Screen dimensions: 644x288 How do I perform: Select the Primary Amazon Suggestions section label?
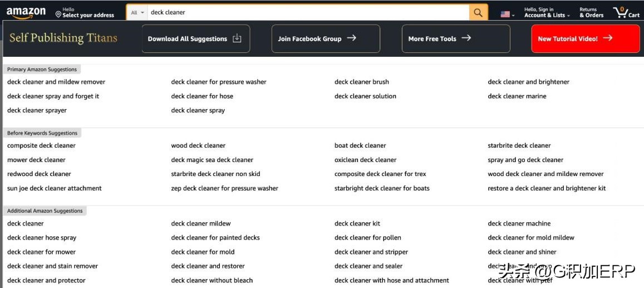42,70
